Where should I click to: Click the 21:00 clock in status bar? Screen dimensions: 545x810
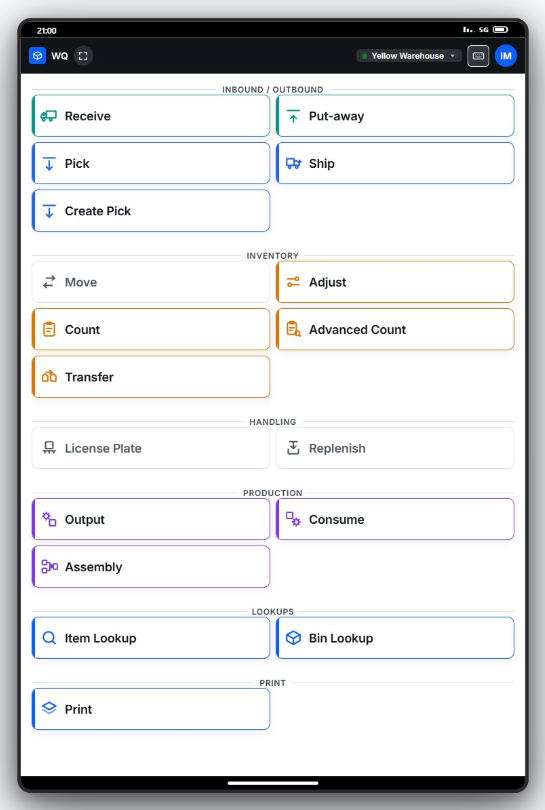tap(46, 30)
